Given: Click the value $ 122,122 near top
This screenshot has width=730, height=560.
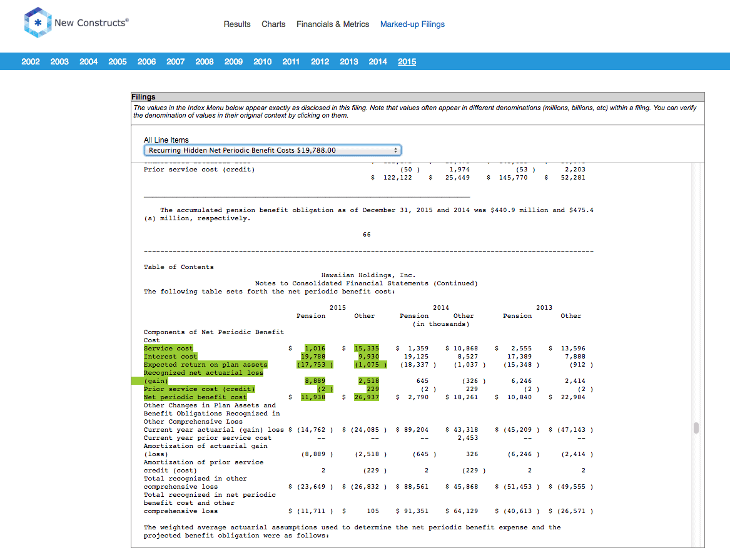Looking at the screenshot, I should click(x=392, y=177).
